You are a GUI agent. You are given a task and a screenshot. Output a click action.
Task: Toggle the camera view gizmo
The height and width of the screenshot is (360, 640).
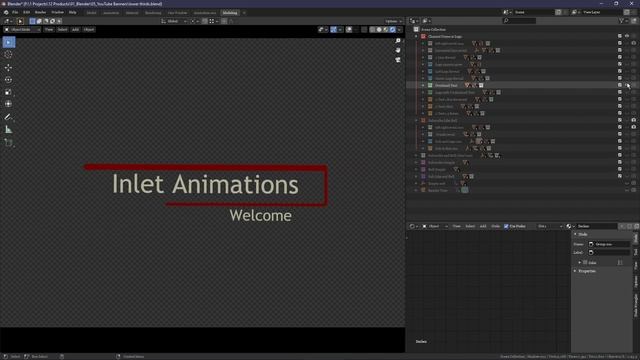[x=398, y=60]
